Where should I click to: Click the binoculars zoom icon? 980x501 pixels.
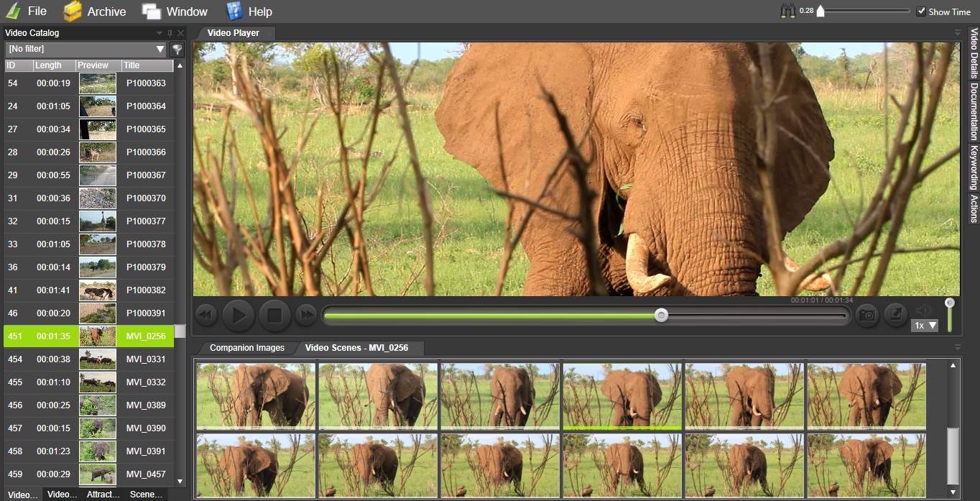(x=789, y=12)
